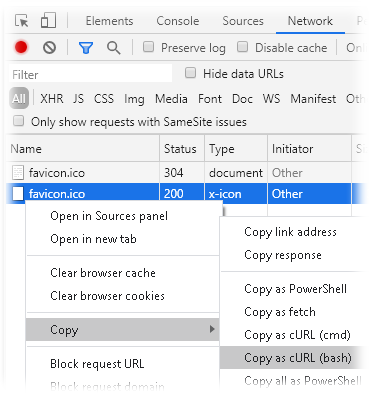This screenshot has width=369, height=393.
Task: Filter requests by Manifest
Action: (313, 99)
